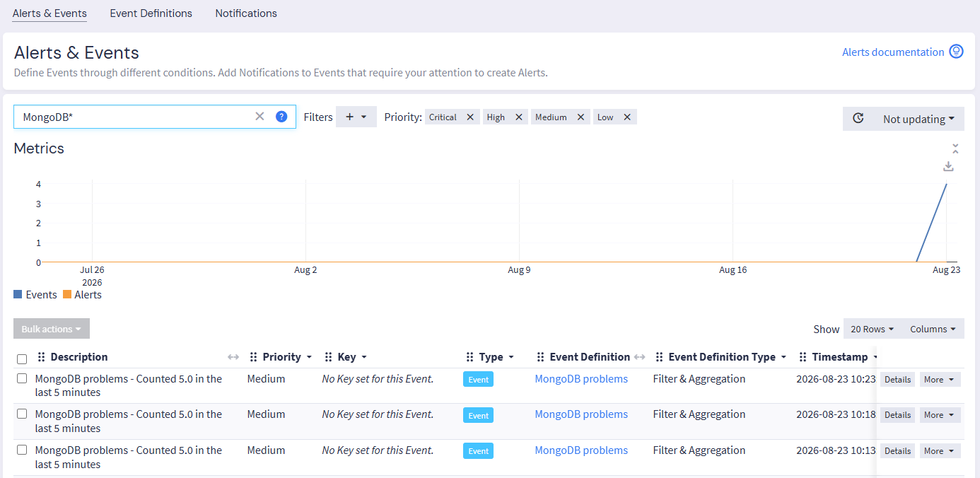Grab the Type column drag handle
980x478 pixels.
[x=469, y=357]
